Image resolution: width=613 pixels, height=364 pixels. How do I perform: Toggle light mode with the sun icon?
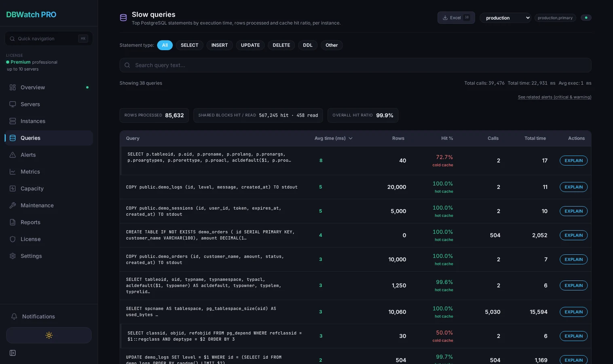49,335
